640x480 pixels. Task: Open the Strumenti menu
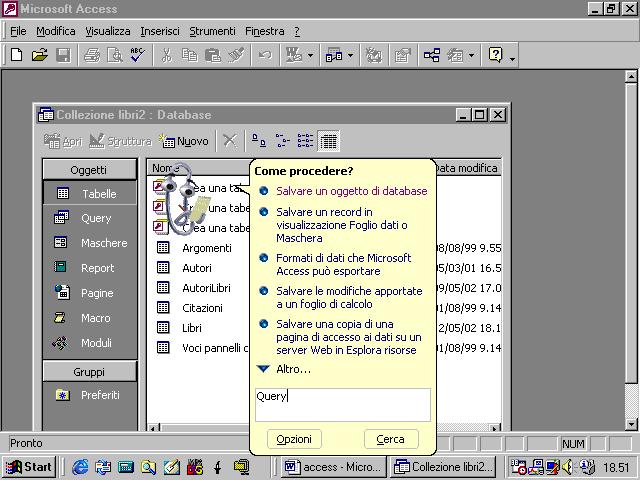tap(212, 31)
